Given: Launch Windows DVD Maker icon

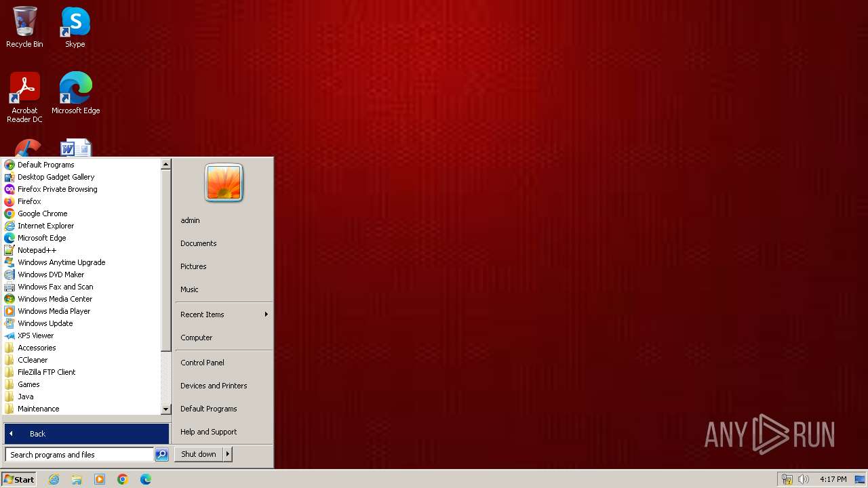Looking at the screenshot, I should point(9,274).
